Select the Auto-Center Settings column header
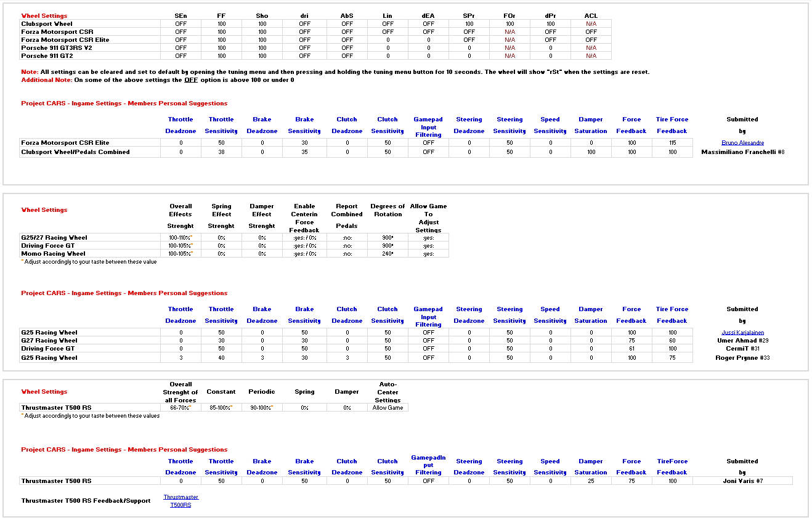This screenshot has width=812, height=520. pyautogui.click(x=388, y=392)
